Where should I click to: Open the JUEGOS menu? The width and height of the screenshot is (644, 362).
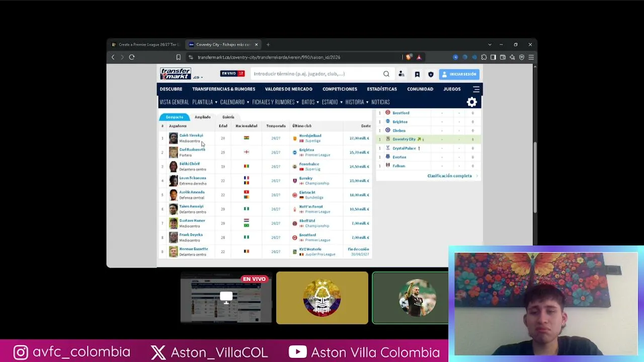452,89
